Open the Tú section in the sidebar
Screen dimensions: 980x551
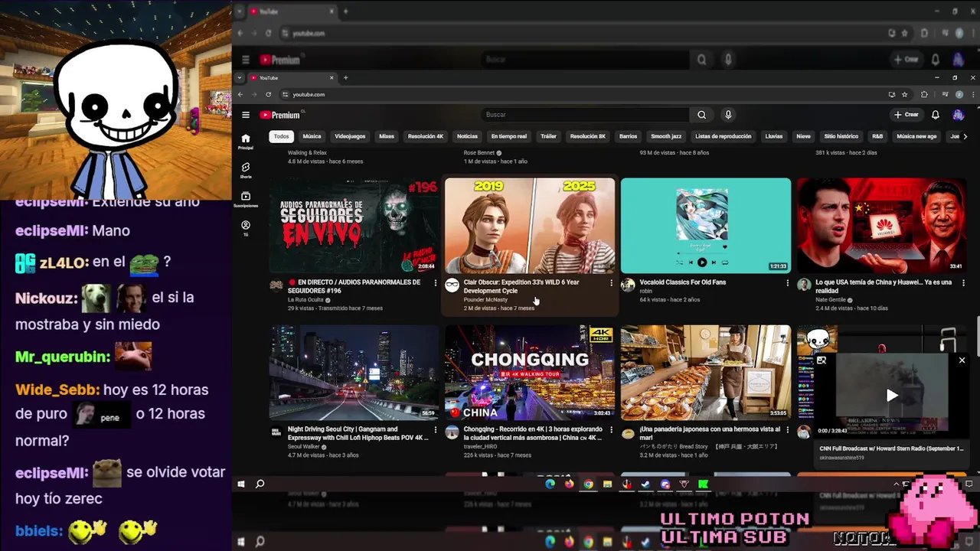pyautogui.click(x=246, y=228)
